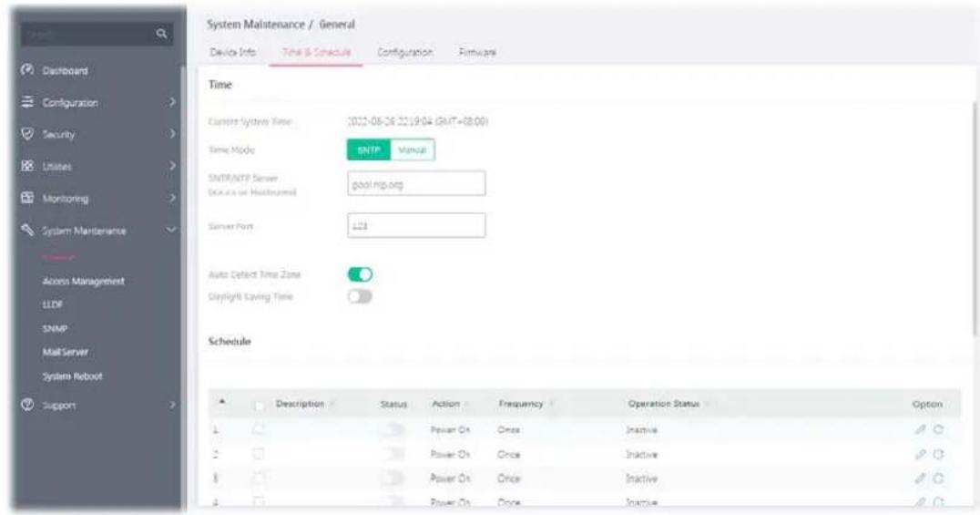Sort by Operation Status column header
This screenshot has height=515, width=980.
pyautogui.click(x=664, y=404)
